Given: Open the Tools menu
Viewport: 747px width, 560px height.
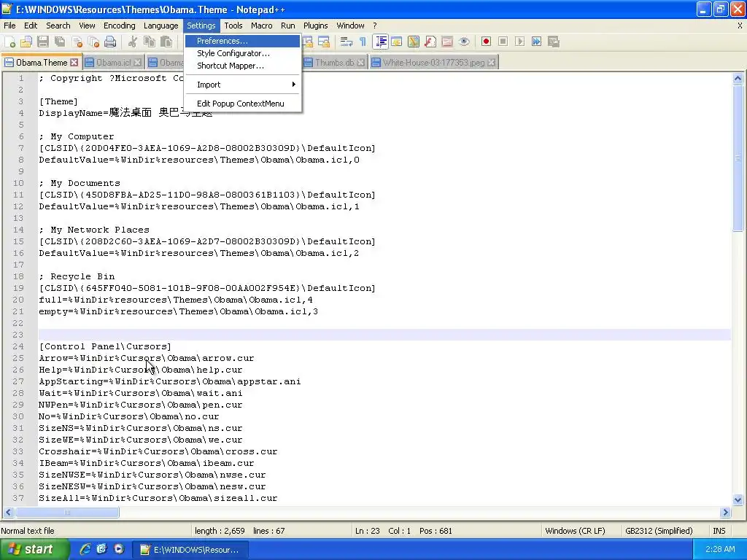Looking at the screenshot, I should point(233,26).
